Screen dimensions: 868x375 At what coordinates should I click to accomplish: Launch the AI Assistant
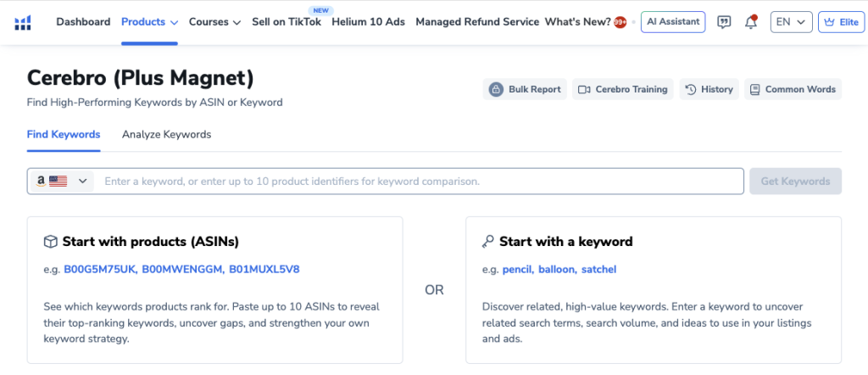(x=673, y=22)
